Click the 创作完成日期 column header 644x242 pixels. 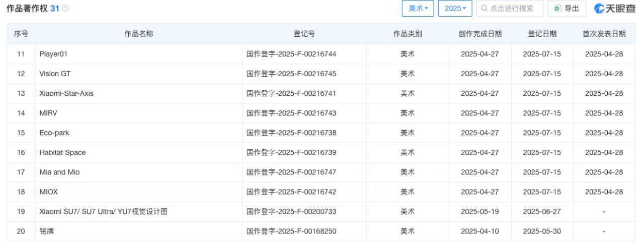[480, 34]
